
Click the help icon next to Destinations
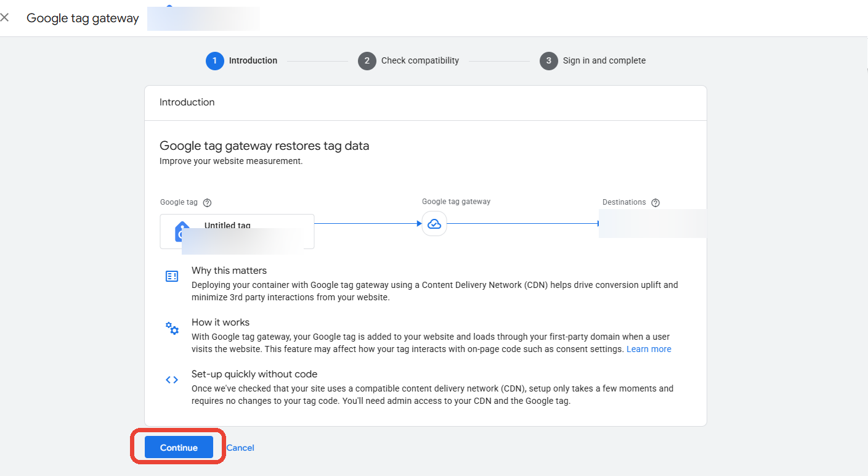(x=655, y=203)
